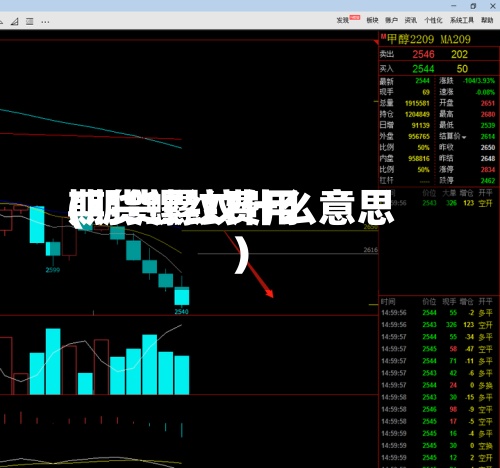Open the three-dot more tools menu

pos(45,22)
